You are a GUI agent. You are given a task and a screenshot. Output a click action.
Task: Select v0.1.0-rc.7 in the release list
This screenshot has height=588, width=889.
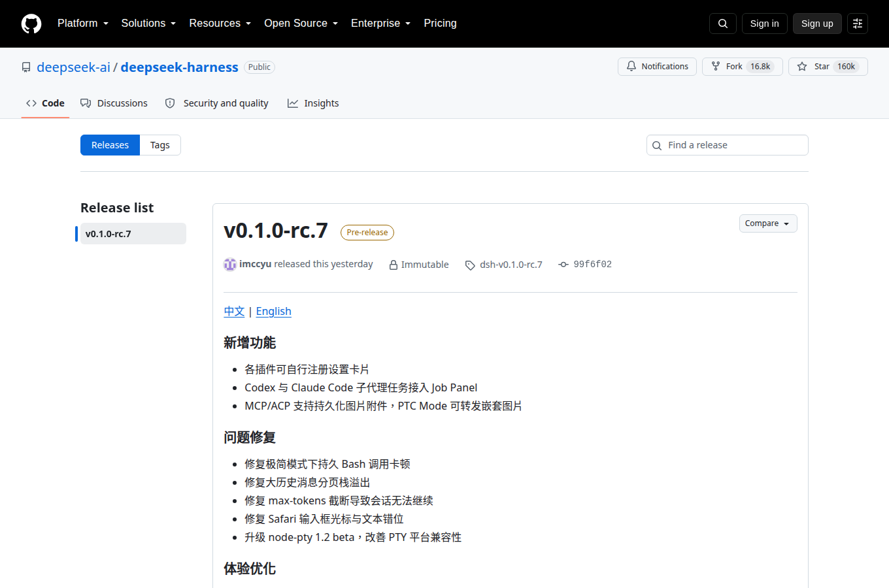133,234
